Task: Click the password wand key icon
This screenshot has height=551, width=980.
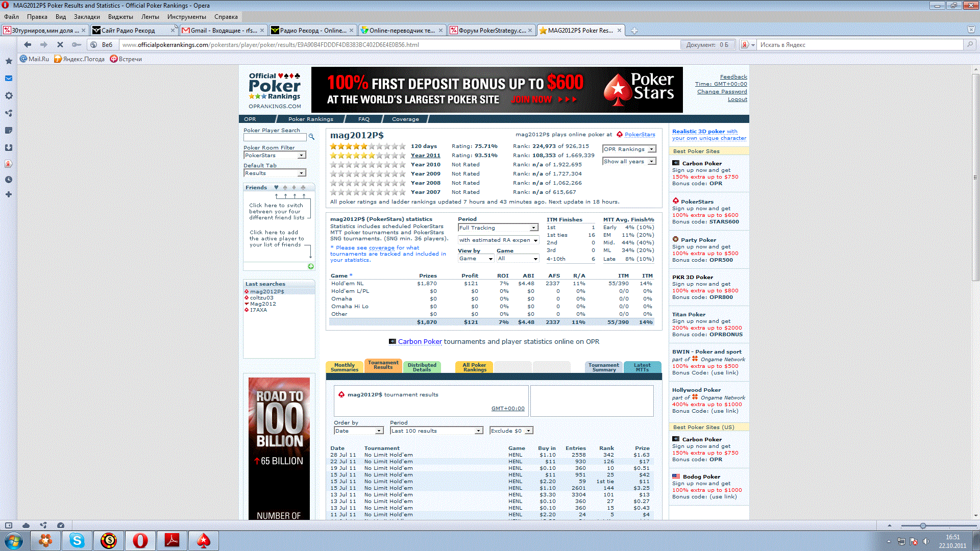Action: 77,45
